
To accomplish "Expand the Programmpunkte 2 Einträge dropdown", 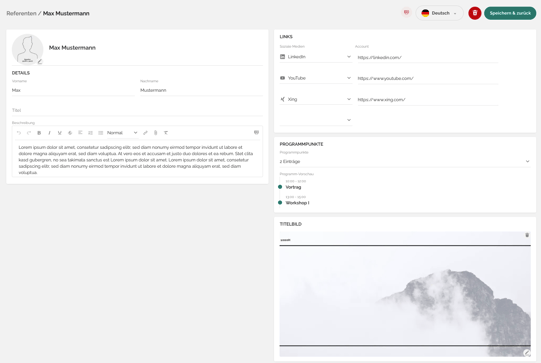I will click(405, 161).
